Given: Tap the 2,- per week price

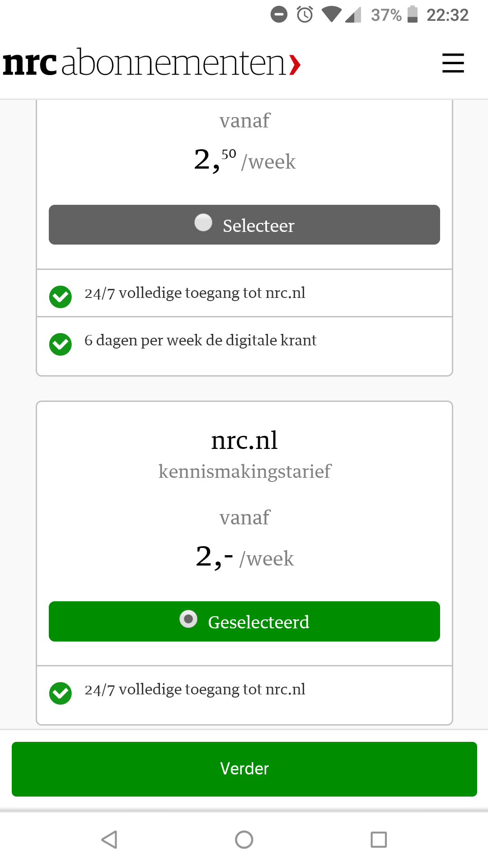Looking at the screenshot, I should pos(244,557).
